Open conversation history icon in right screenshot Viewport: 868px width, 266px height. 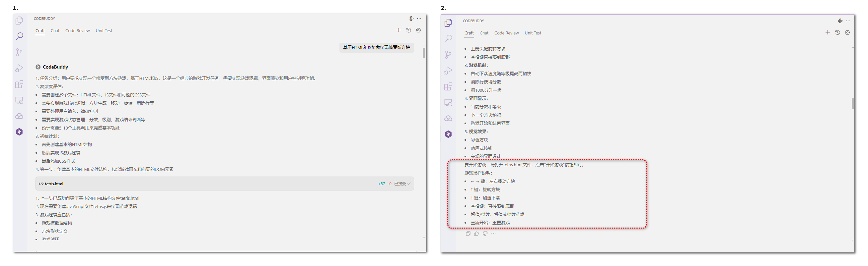coord(837,32)
